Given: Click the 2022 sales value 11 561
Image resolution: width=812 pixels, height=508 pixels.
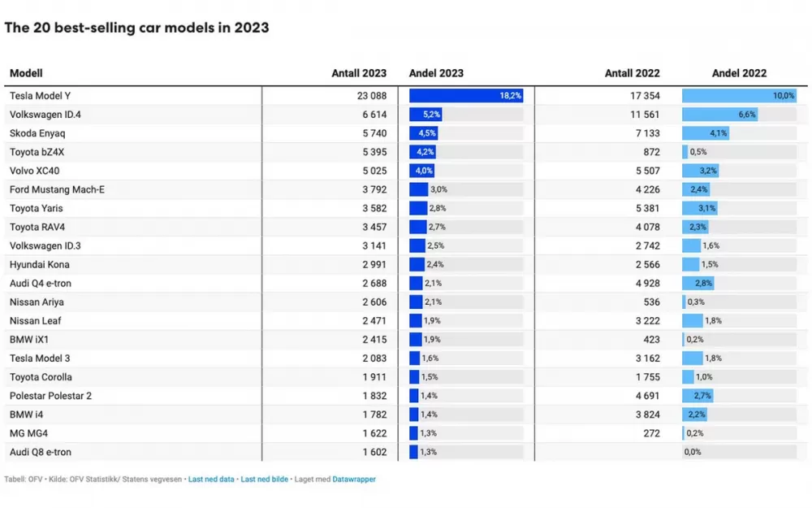Looking at the screenshot, I should (646, 115).
